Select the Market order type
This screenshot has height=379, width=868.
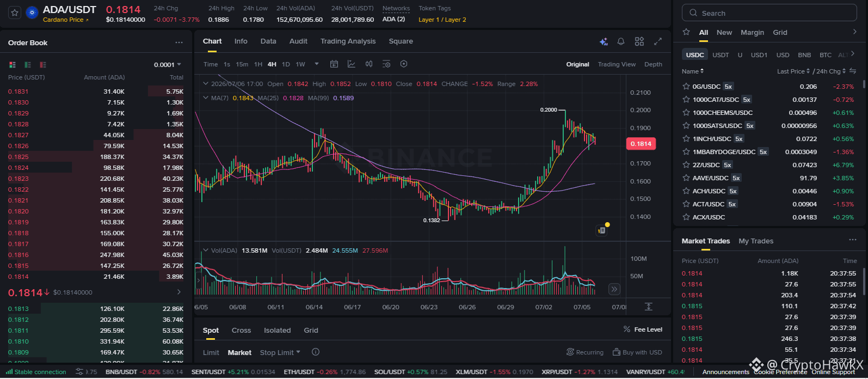(x=239, y=352)
